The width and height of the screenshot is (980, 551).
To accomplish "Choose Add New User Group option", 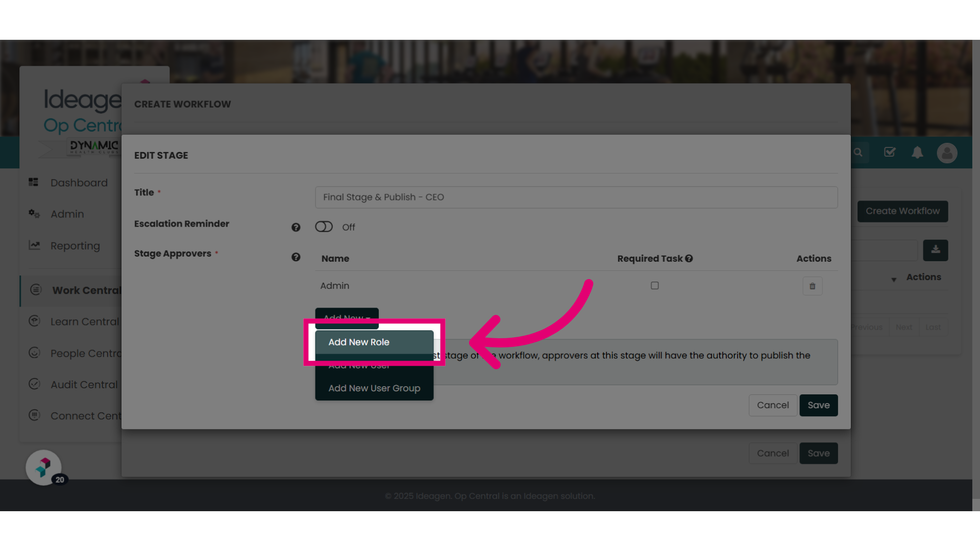I will point(374,388).
